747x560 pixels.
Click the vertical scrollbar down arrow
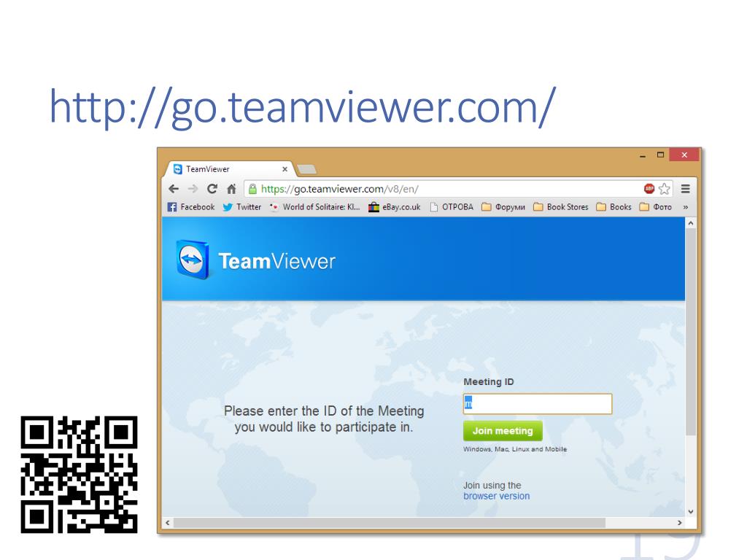pyautogui.click(x=691, y=511)
